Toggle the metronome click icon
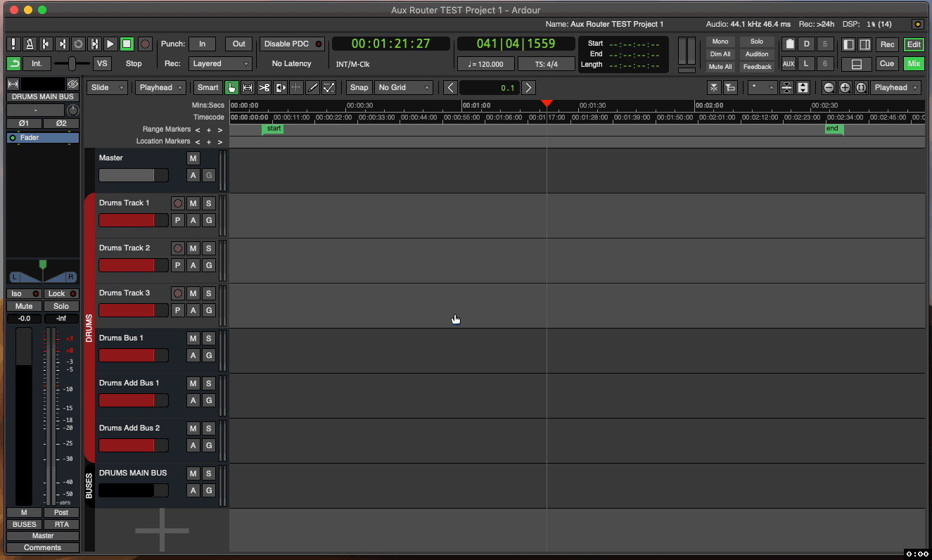Viewport: 932px width, 560px height. (30, 44)
